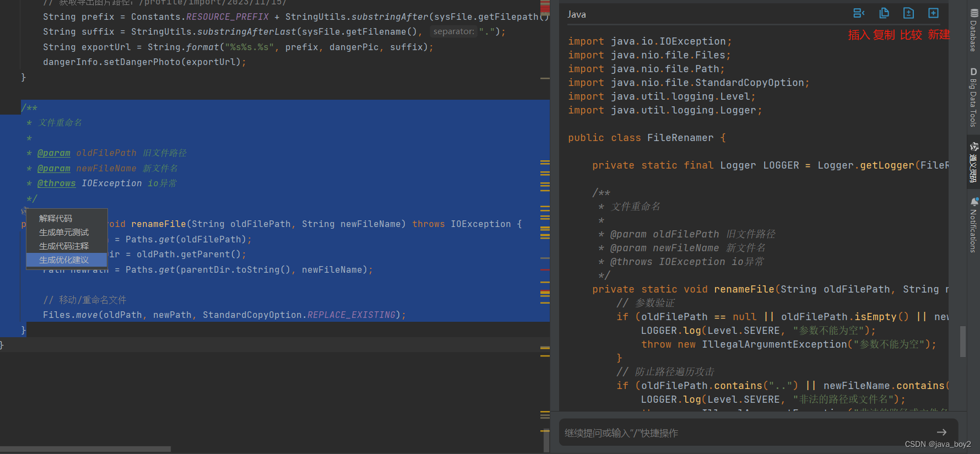980x454 pixels.
Task: Click throw new IllegalArgumentException line in chat
Action: [x=789, y=344]
